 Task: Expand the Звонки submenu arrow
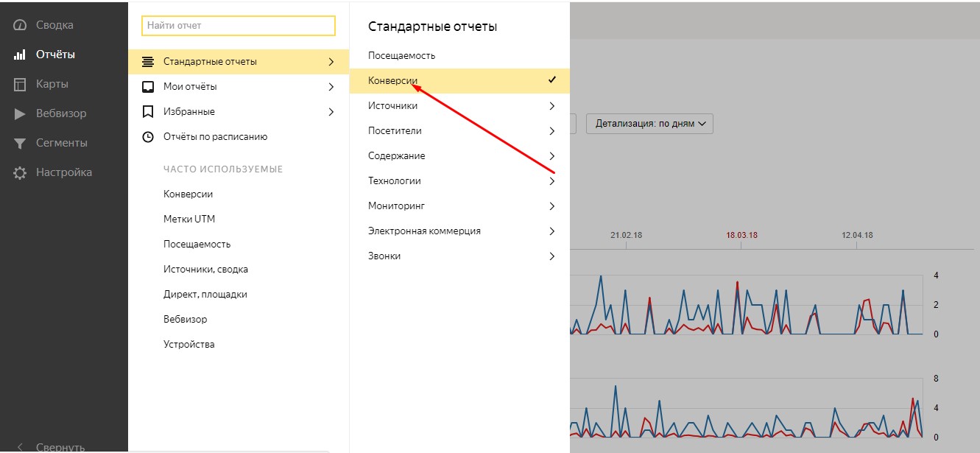point(552,256)
